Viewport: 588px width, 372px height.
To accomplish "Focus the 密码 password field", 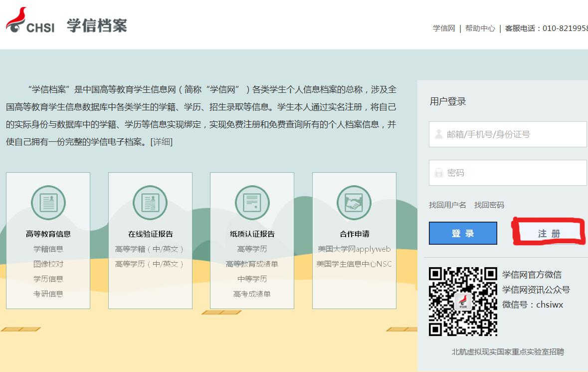I will [x=514, y=173].
